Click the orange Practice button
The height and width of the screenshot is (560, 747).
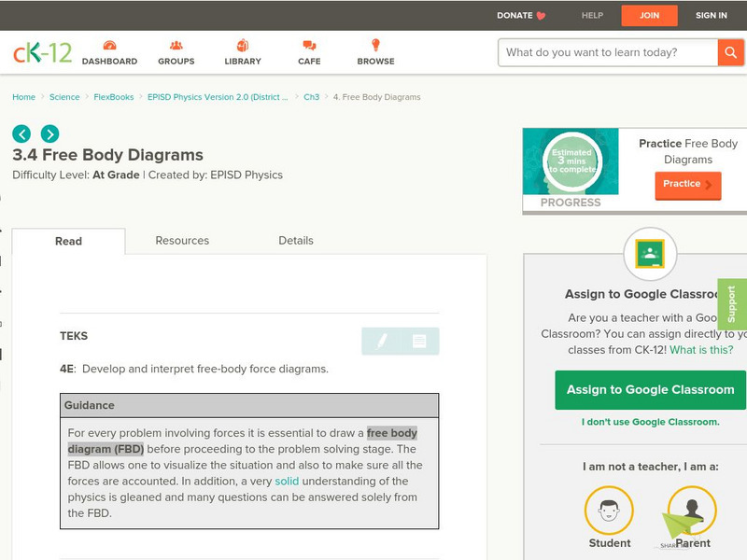click(687, 185)
